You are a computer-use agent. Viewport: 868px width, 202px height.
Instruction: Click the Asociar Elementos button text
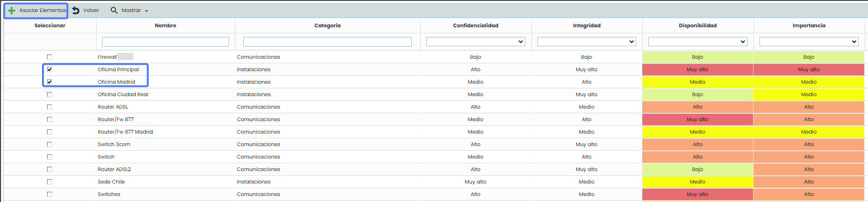(42, 10)
